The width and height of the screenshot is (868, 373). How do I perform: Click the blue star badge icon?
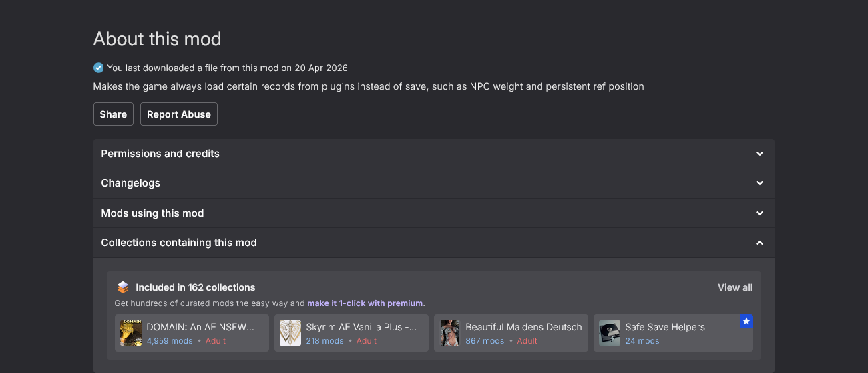pyautogui.click(x=746, y=321)
